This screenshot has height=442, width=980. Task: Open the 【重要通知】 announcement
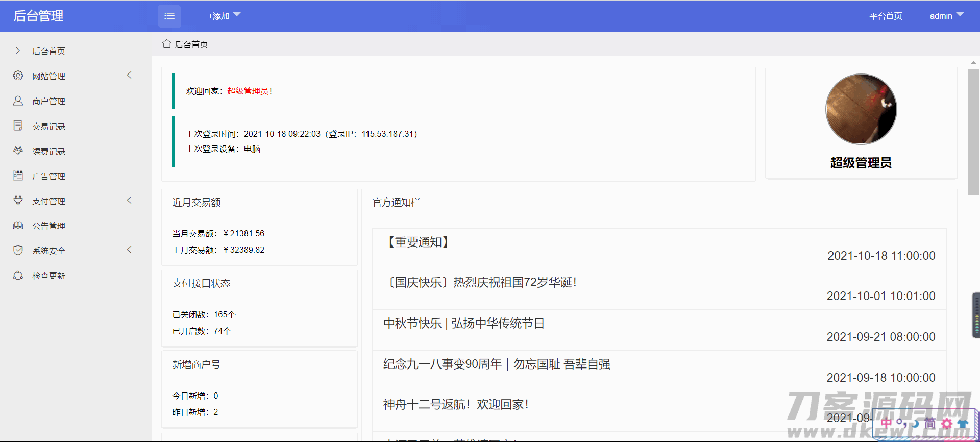click(x=418, y=242)
